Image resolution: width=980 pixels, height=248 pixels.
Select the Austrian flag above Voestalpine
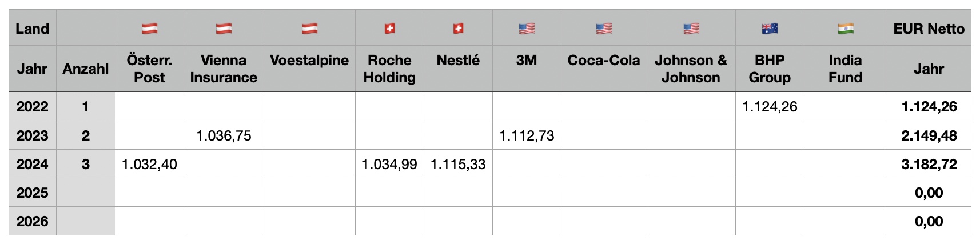tap(309, 28)
